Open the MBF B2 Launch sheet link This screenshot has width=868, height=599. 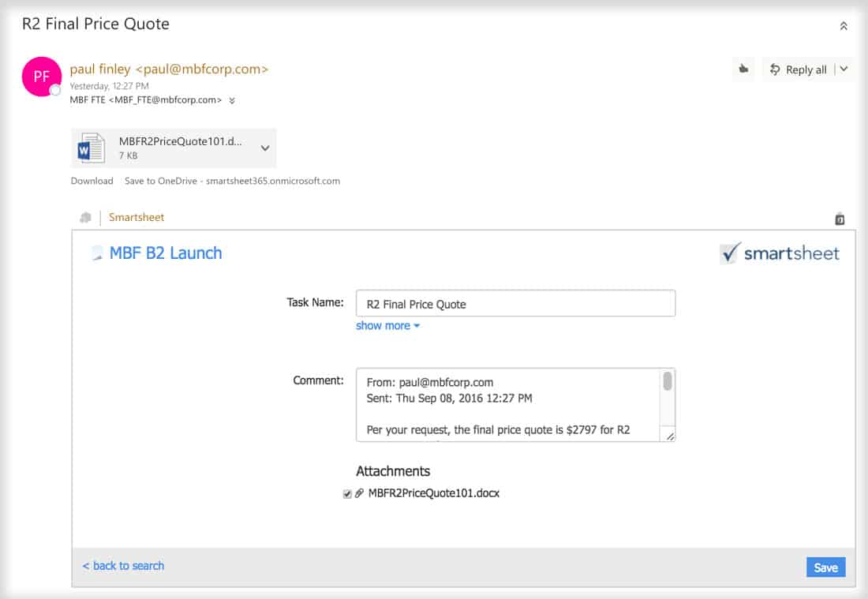(x=166, y=253)
